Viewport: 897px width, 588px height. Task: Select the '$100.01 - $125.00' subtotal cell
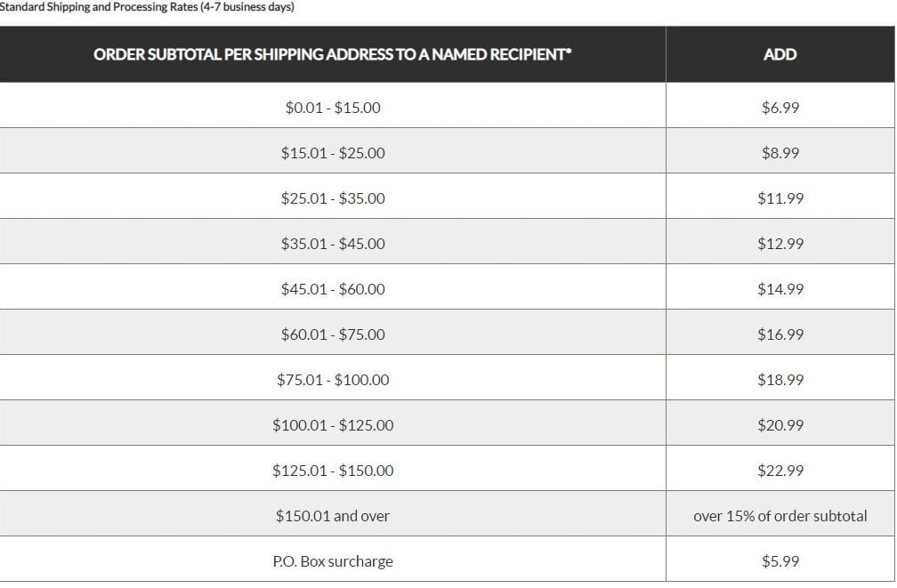click(x=332, y=425)
